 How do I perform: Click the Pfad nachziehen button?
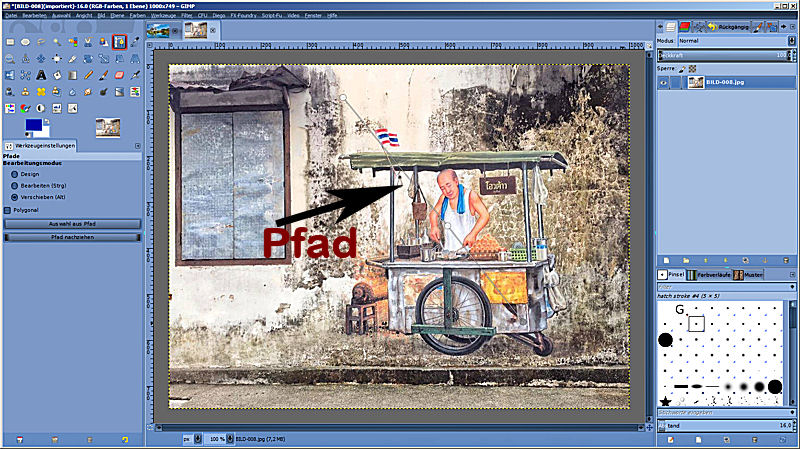pos(72,237)
